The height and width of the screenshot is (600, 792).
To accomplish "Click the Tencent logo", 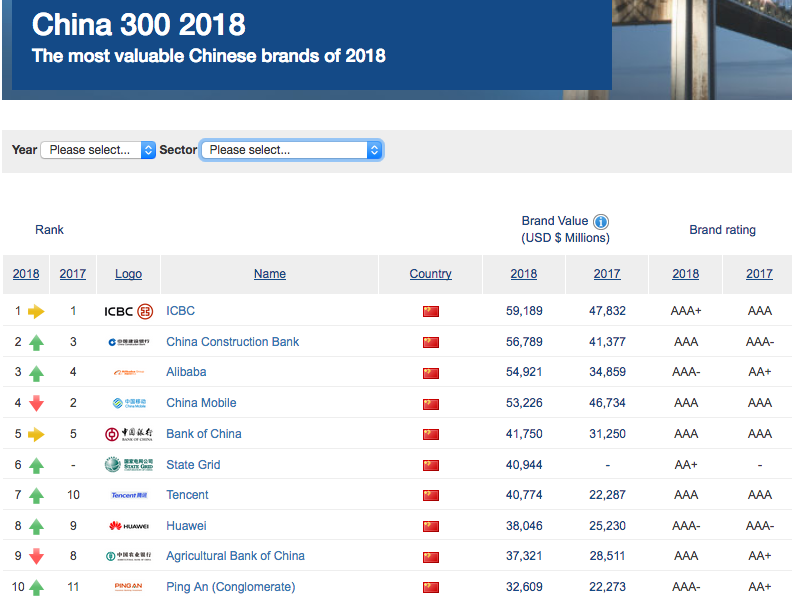I will pyautogui.click(x=128, y=495).
